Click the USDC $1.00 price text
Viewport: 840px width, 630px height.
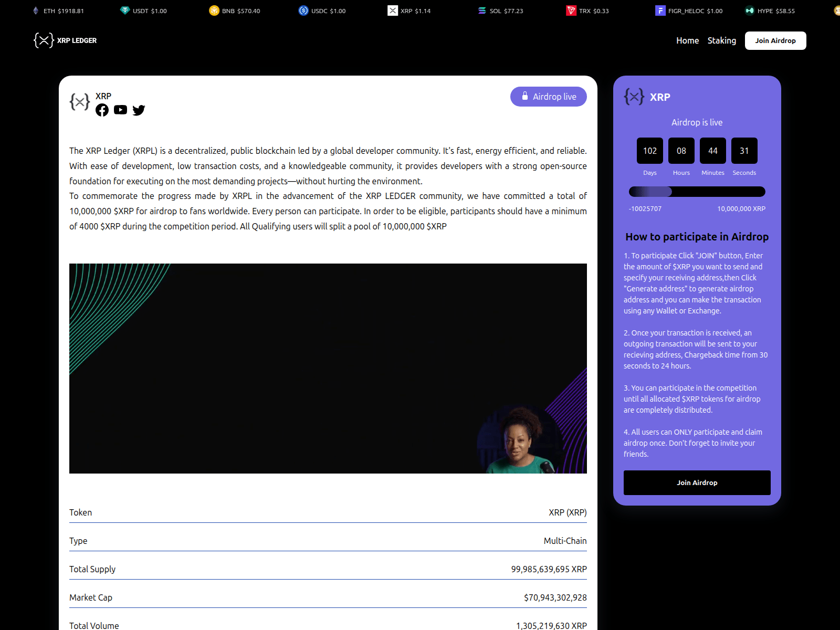click(x=329, y=10)
